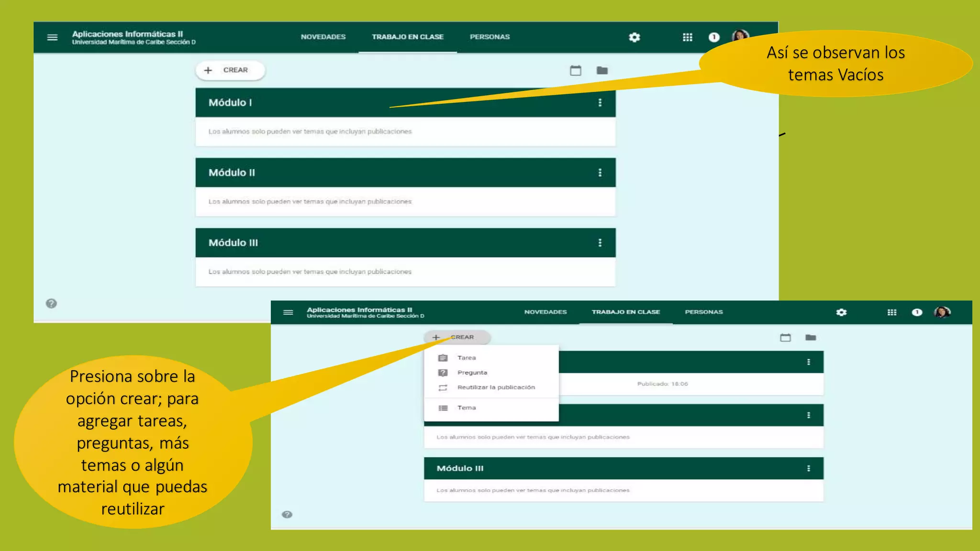Open calendar icon in lower classroom screenshot
This screenshot has width=980, height=551.
(x=785, y=338)
